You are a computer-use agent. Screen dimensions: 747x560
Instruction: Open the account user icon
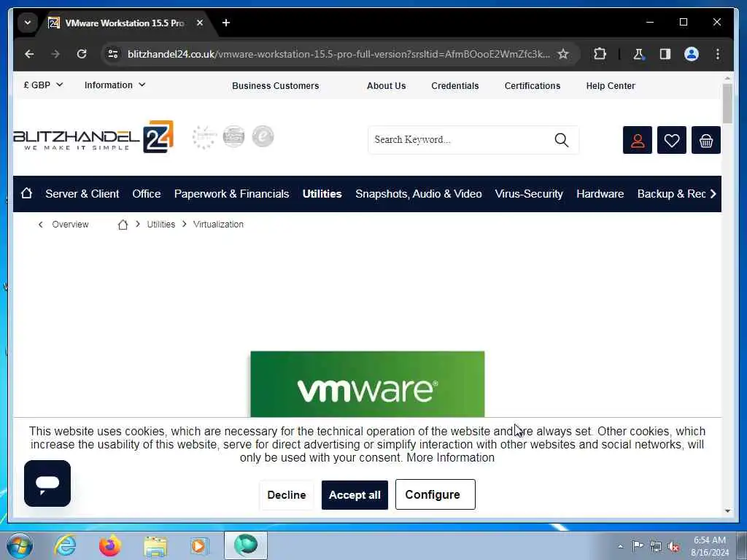[638, 140]
